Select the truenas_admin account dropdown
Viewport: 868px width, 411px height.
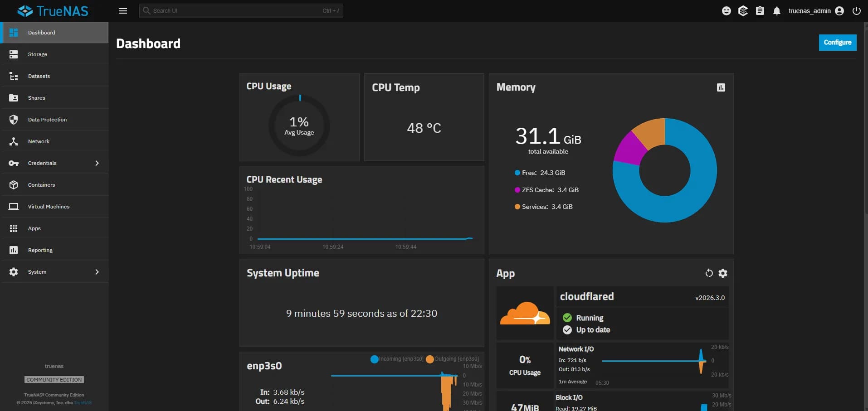810,10
